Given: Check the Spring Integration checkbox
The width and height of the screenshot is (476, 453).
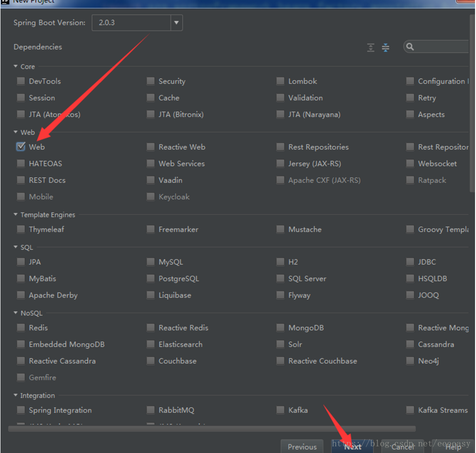Looking at the screenshot, I should pyautogui.click(x=21, y=410).
